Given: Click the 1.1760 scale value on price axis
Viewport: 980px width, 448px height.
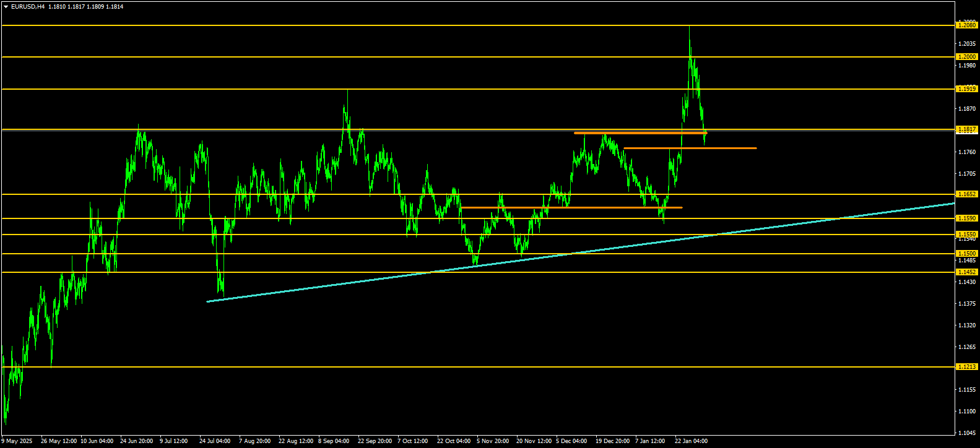Looking at the screenshot, I should (x=968, y=152).
